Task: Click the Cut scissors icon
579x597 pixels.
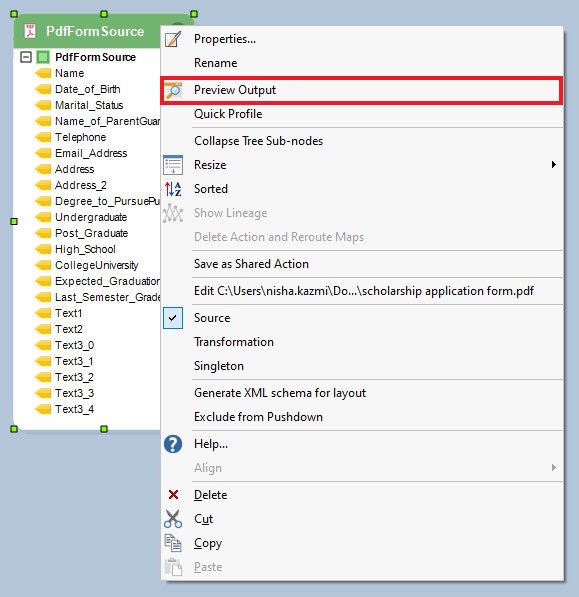Action: (x=173, y=519)
